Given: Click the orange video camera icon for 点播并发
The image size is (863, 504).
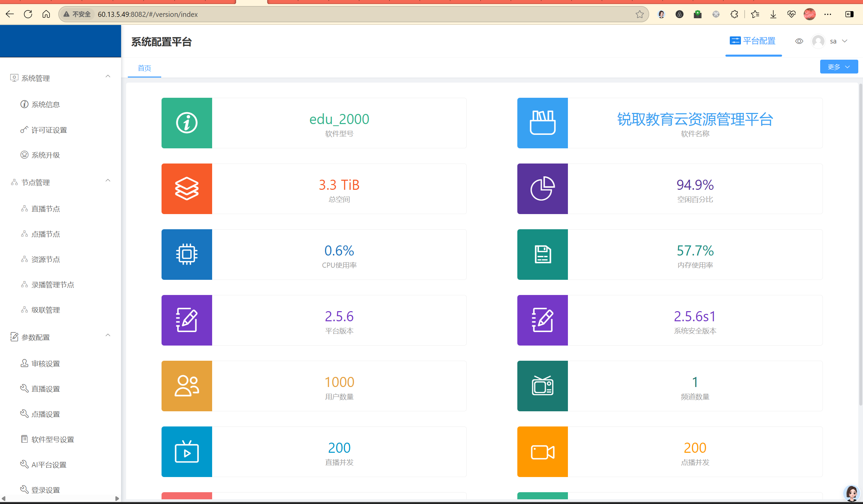Looking at the screenshot, I should 543,452.
